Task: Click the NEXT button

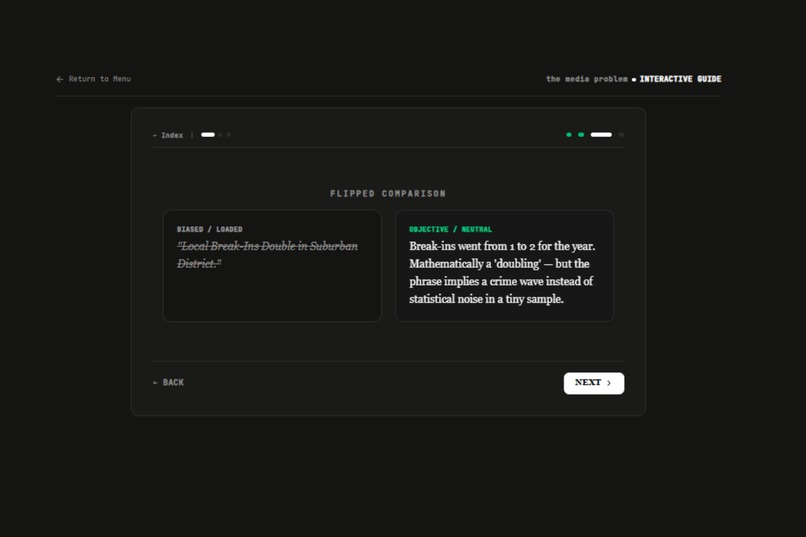Action: tap(594, 383)
